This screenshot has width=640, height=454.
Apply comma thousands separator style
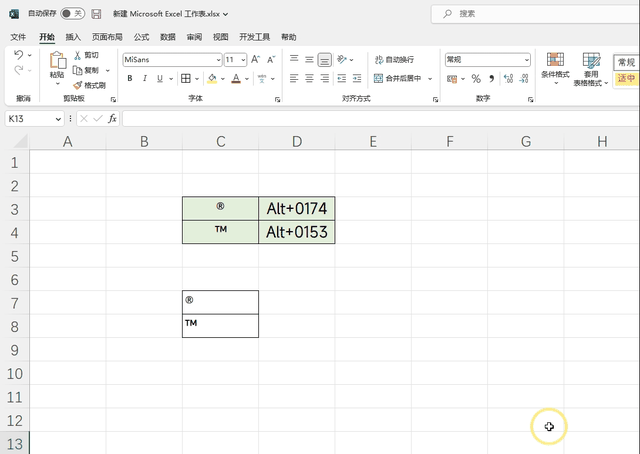pos(492,79)
